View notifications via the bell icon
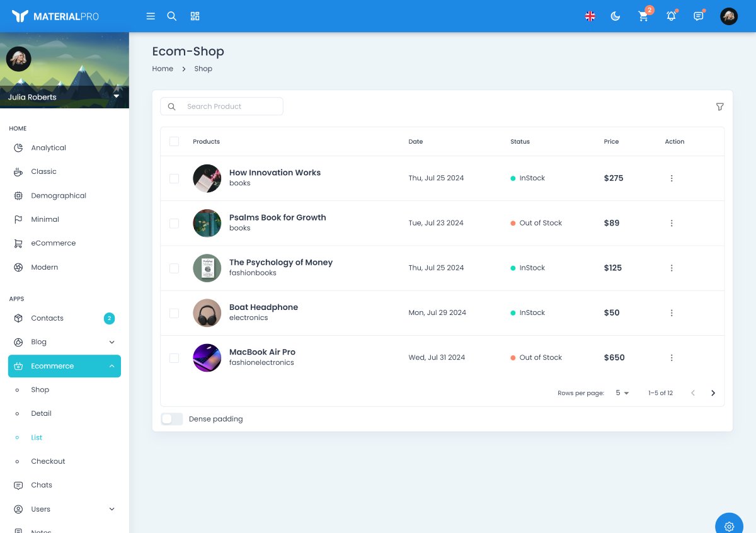The width and height of the screenshot is (756, 533). (x=670, y=16)
